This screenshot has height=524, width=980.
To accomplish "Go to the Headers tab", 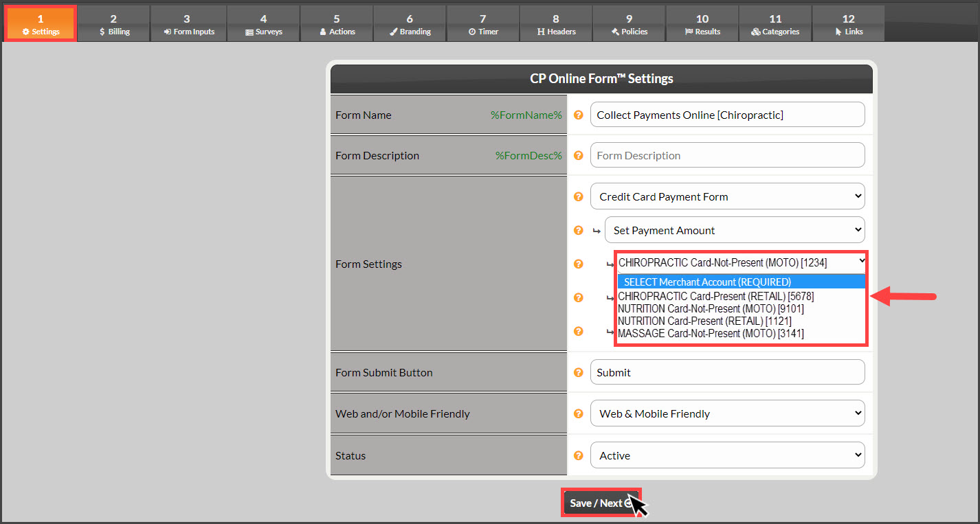I will tap(556, 24).
